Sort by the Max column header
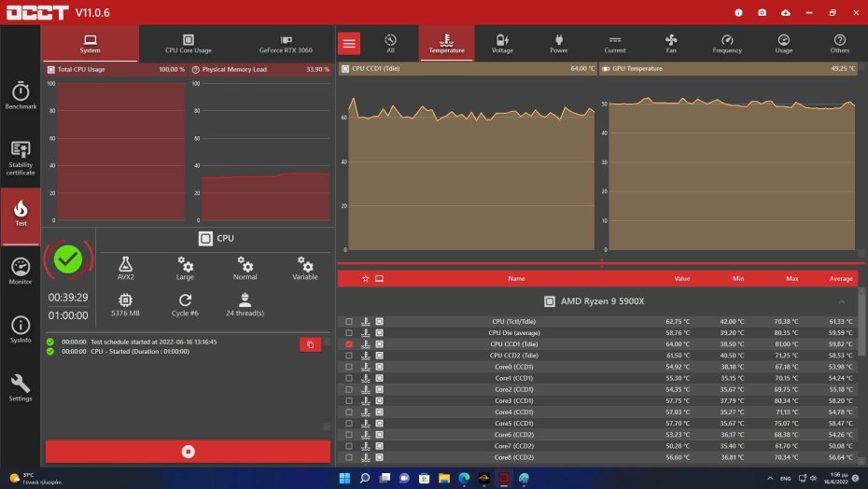868x489 pixels. click(791, 278)
